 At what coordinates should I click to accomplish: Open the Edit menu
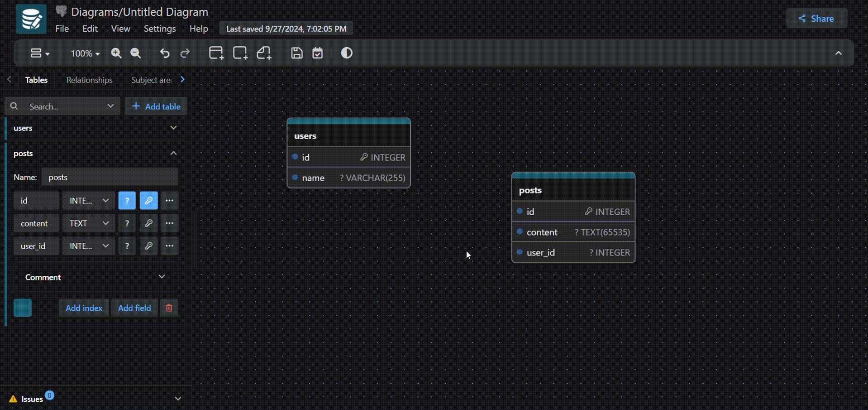click(90, 29)
